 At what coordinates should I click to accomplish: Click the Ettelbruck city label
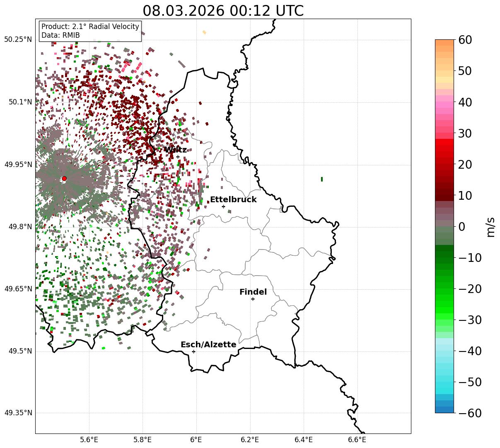pos(233,200)
